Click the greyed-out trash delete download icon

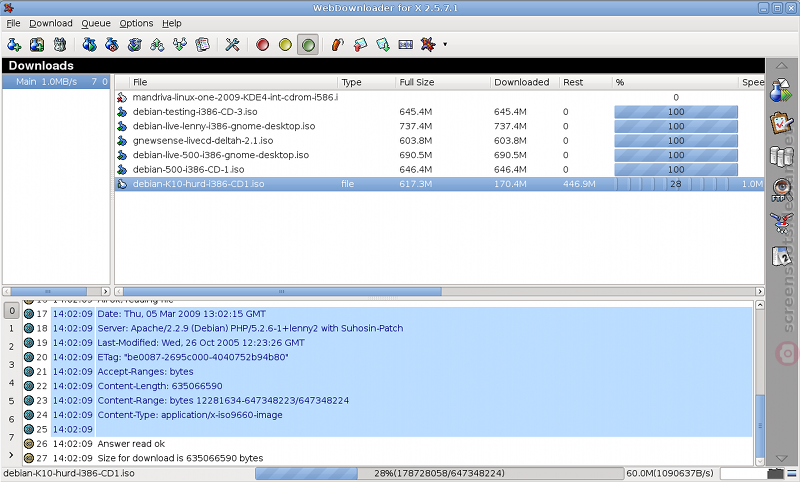click(x=60, y=45)
